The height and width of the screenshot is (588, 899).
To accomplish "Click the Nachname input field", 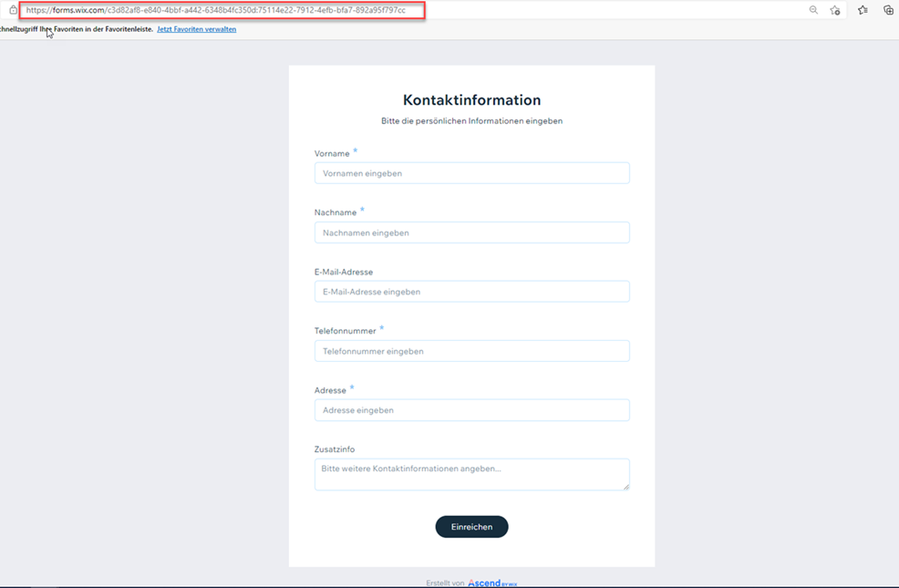I will (471, 232).
